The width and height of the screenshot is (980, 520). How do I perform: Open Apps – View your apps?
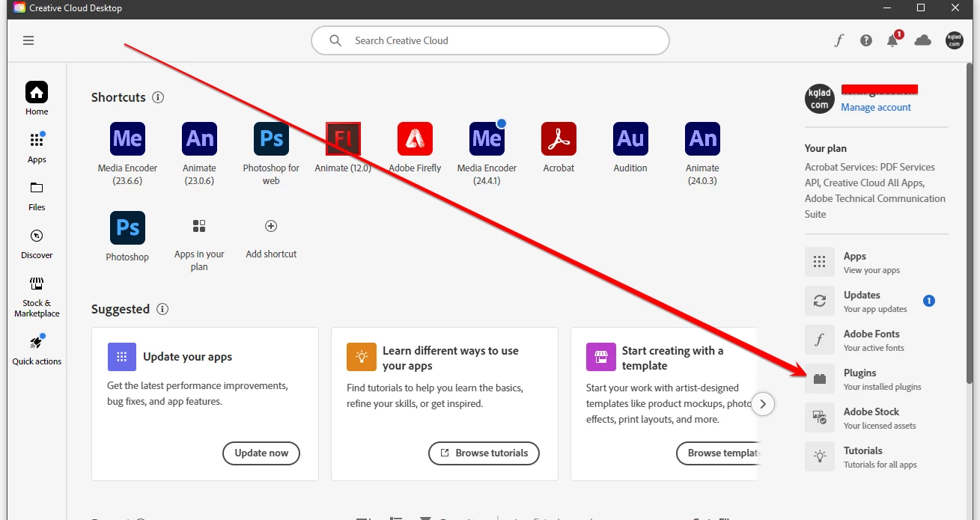[876, 263]
